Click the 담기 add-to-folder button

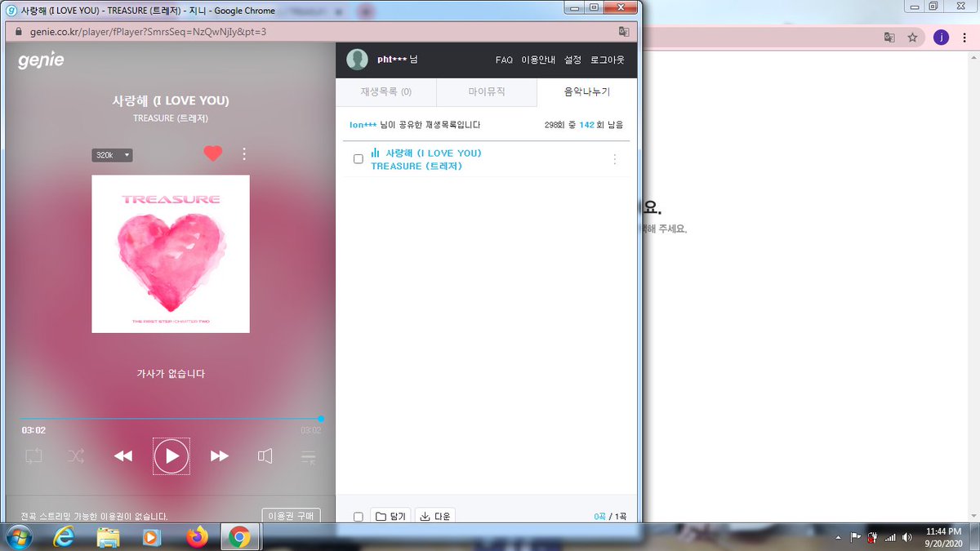391,516
